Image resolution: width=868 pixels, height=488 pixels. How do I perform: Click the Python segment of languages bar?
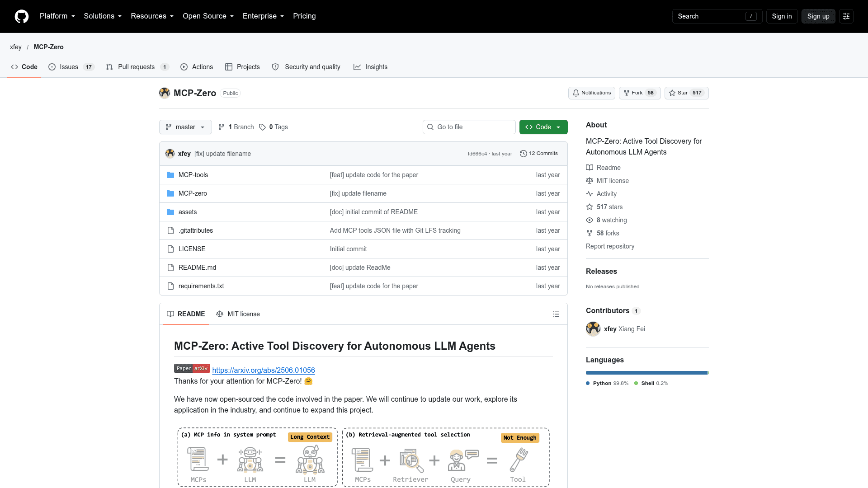pyautogui.click(x=646, y=373)
